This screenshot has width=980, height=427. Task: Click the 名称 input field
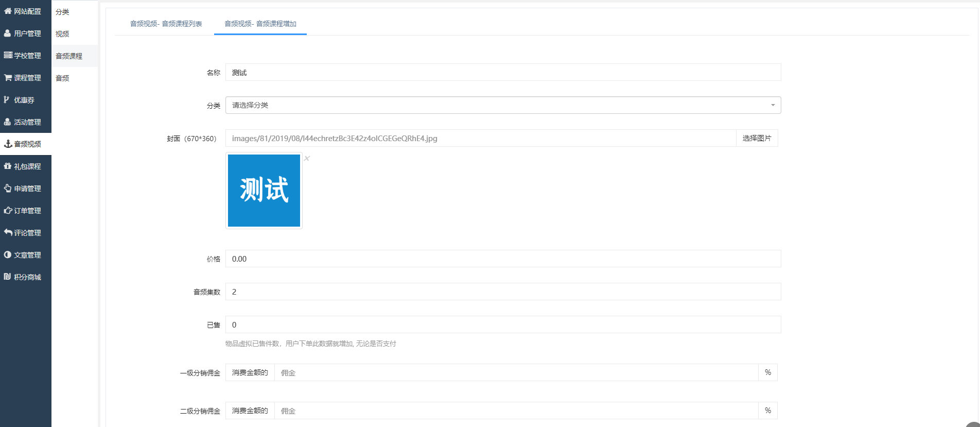(503, 72)
